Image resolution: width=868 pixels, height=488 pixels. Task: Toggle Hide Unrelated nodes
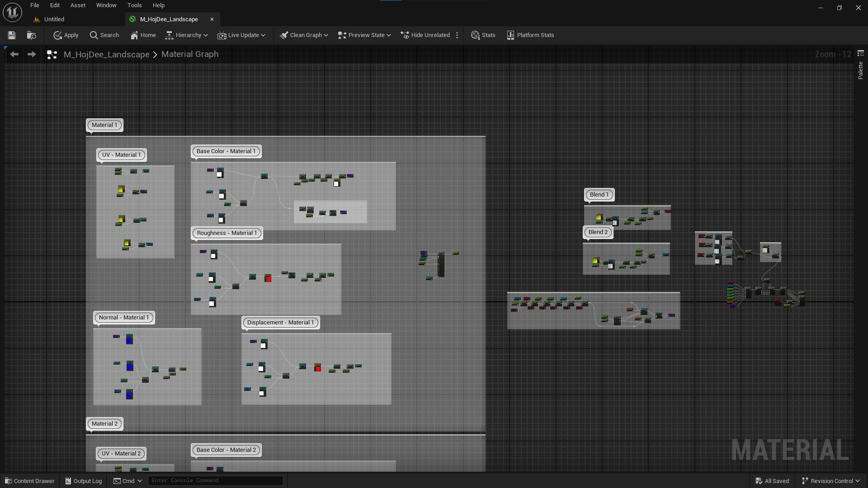(425, 35)
